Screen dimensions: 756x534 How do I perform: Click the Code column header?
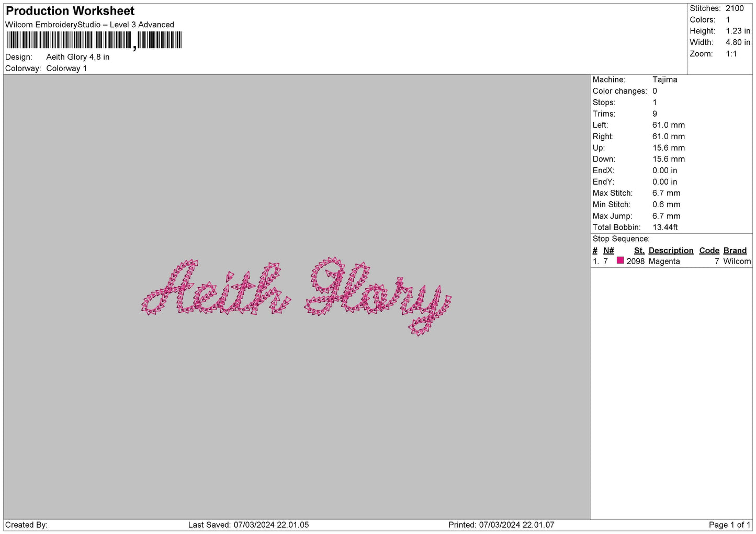click(x=709, y=251)
